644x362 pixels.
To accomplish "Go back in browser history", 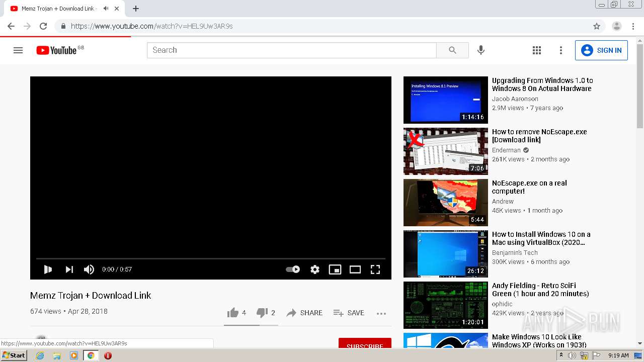I will tap(11, 26).
